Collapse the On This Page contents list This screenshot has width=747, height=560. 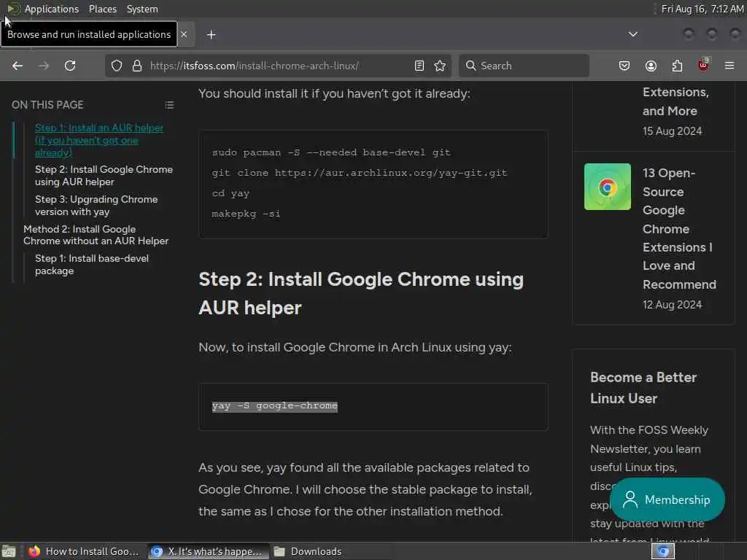(x=169, y=105)
